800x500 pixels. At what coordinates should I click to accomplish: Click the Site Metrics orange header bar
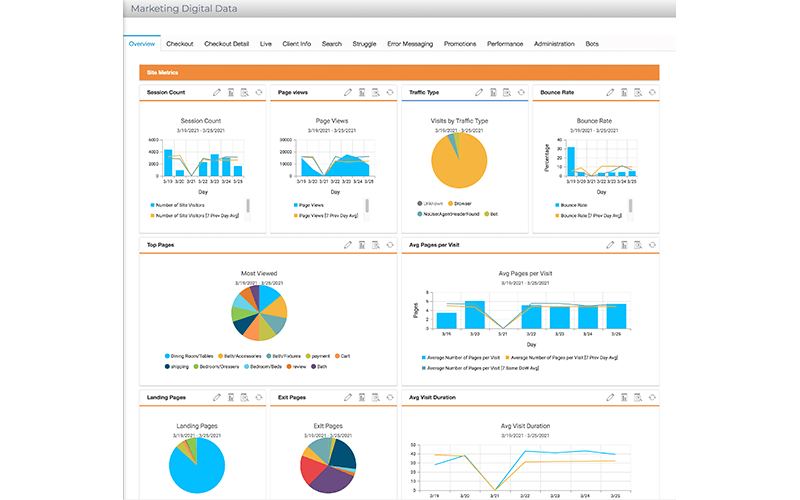coord(399,73)
